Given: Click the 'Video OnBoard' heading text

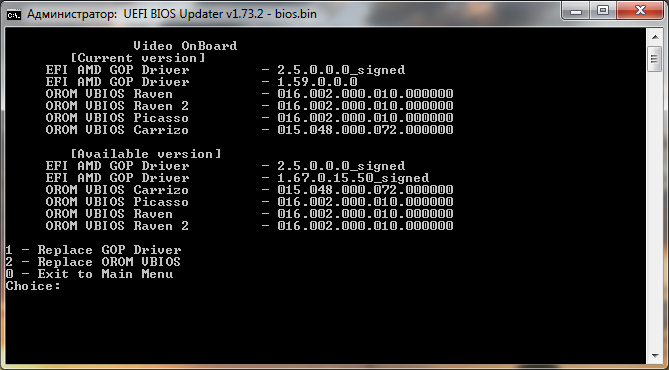Looking at the screenshot, I should [x=185, y=46].
